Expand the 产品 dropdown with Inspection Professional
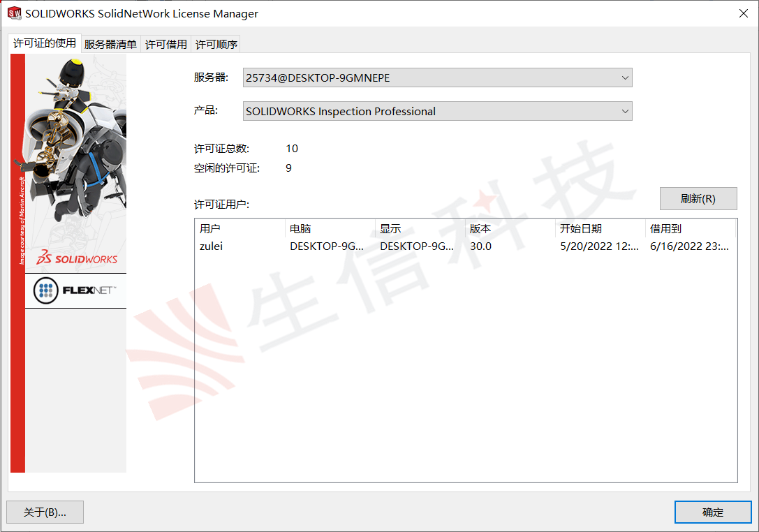Viewport: 759px width, 532px height. pos(438,111)
